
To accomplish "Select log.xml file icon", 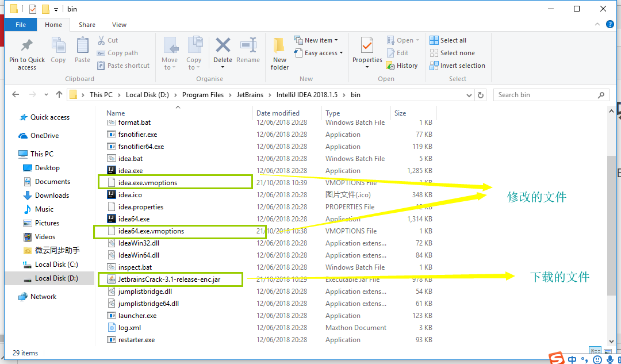I will [x=112, y=328].
